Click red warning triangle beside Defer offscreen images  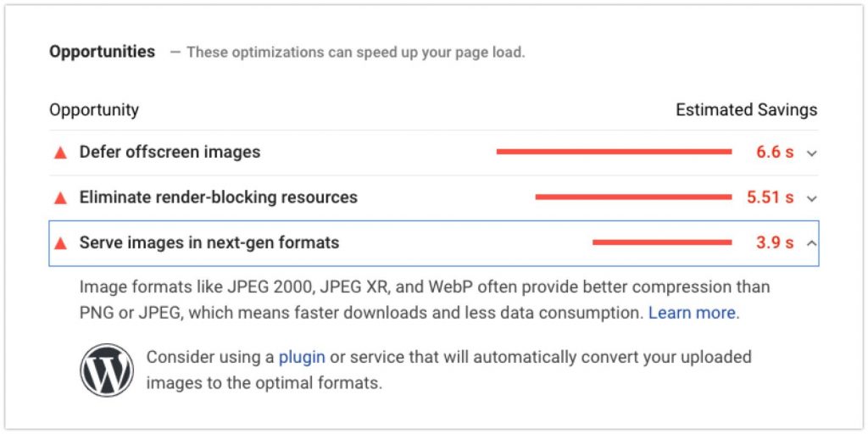tap(60, 153)
